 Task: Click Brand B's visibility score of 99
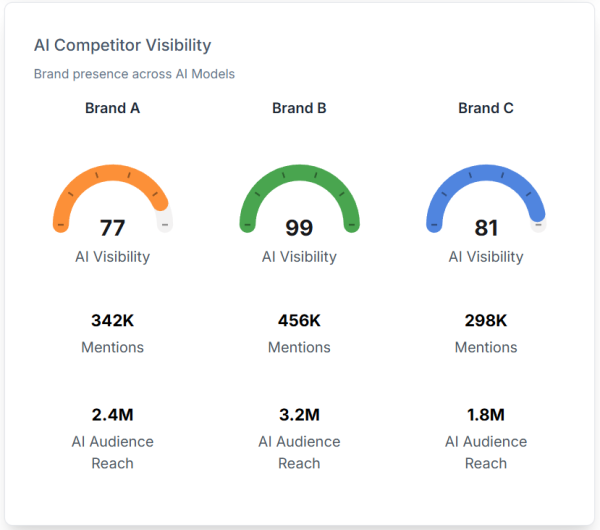pos(299,227)
